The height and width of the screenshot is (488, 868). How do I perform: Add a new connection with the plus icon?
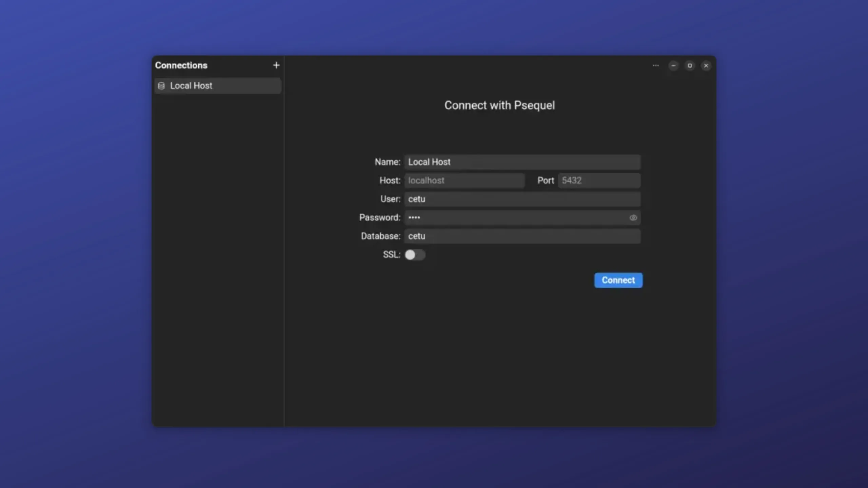click(276, 65)
